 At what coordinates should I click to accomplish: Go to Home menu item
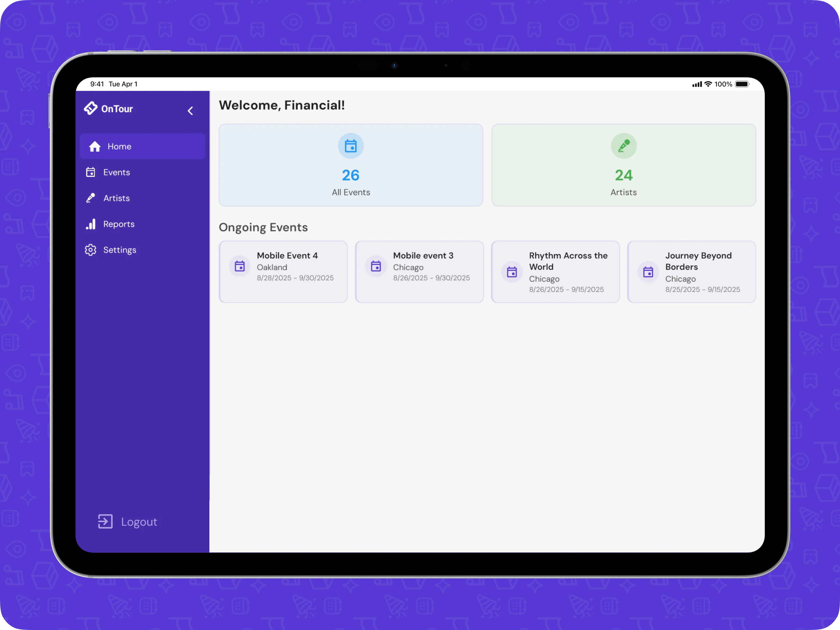pyautogui.click(x=142, y=146)
